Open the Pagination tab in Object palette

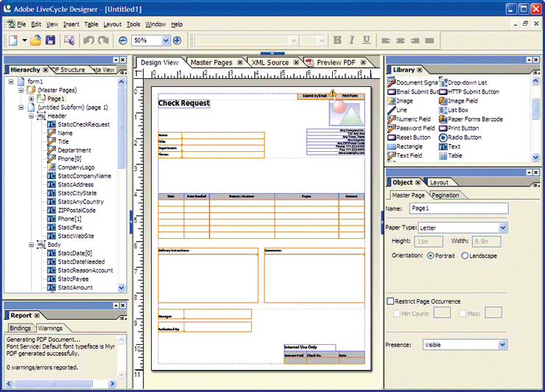pos(446,195)
